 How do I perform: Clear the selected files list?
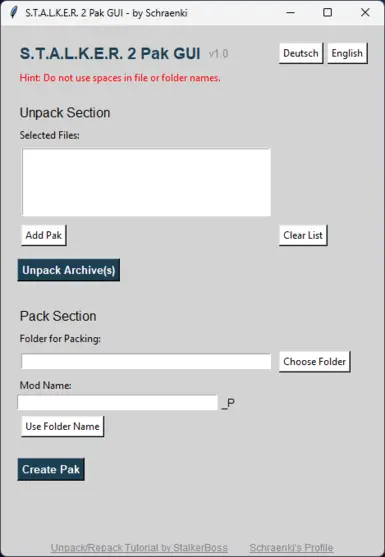tap(303, 235)
